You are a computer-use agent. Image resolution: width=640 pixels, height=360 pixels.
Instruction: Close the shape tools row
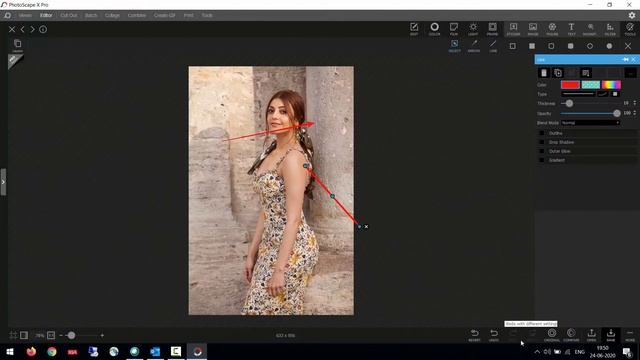point(628,46)
